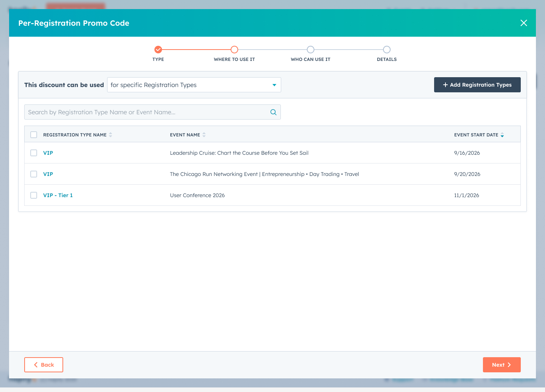
Task: Go to the Who Can Use It step circle
Action: coord(310,50)
